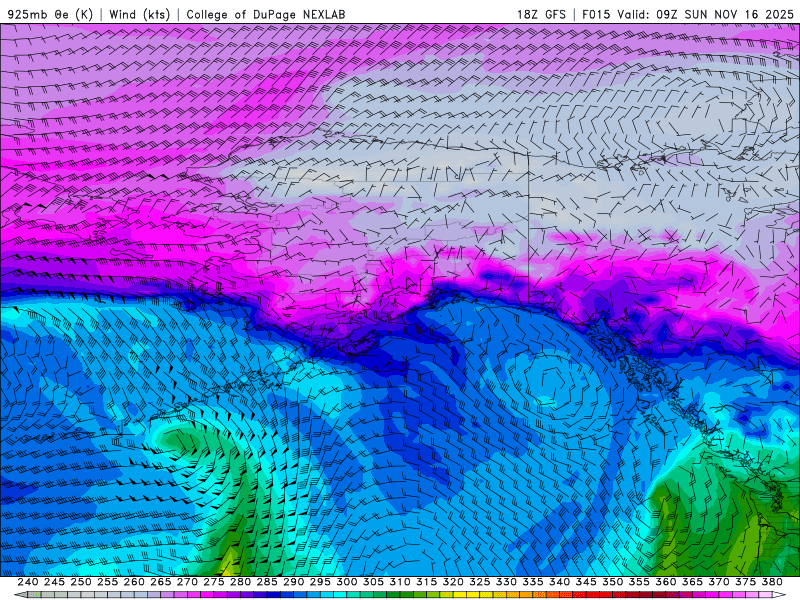Click the 345 value on the color scale

586,582
